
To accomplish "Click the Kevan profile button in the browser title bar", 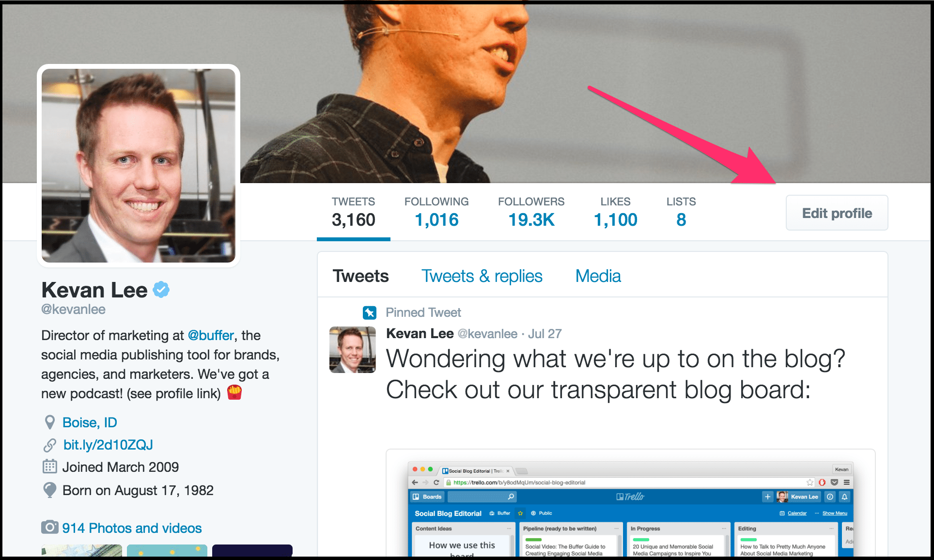I will [x=841, y=469].
